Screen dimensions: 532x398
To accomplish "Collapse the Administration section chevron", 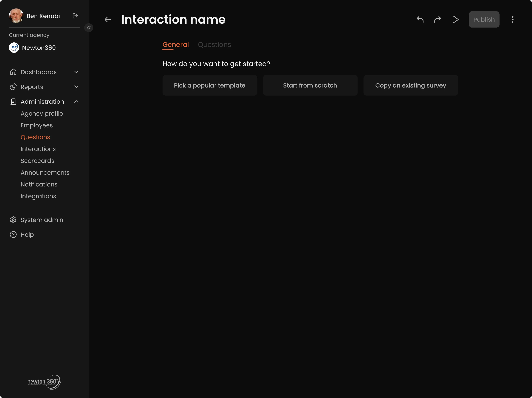I will [x=76, y=101].
